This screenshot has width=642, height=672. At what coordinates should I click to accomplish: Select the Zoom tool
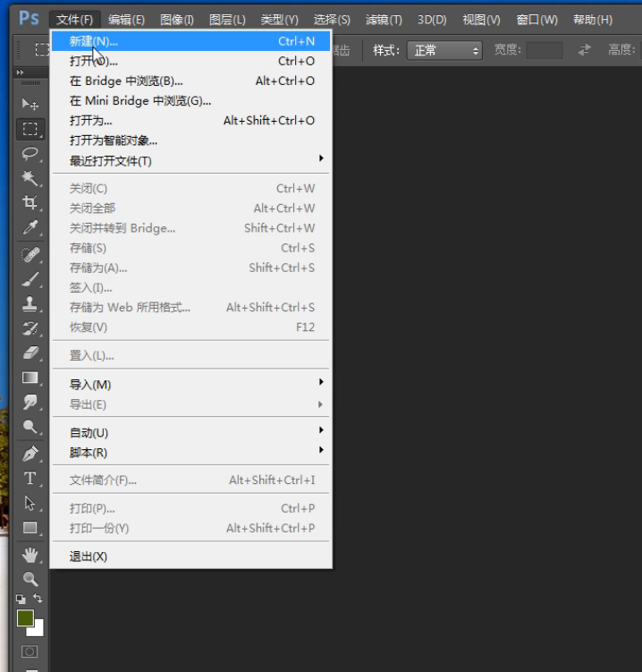pyautogui.click(x=30, y=579)
